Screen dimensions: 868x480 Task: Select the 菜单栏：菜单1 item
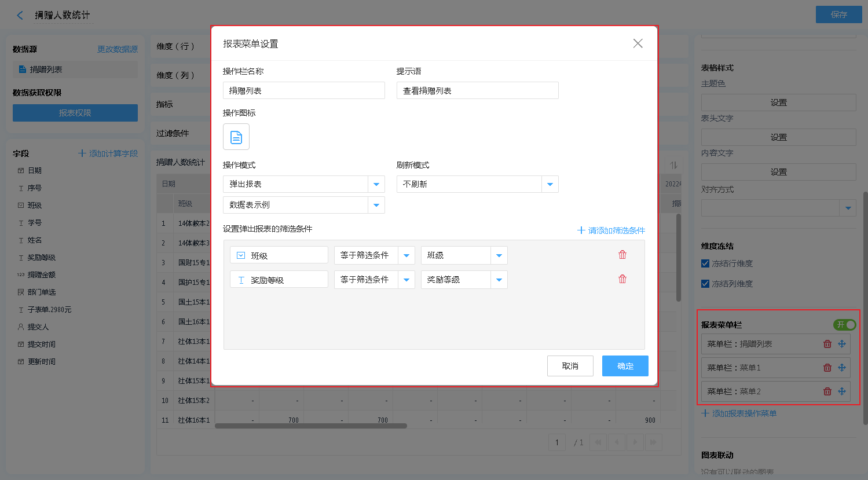point(759,368)
